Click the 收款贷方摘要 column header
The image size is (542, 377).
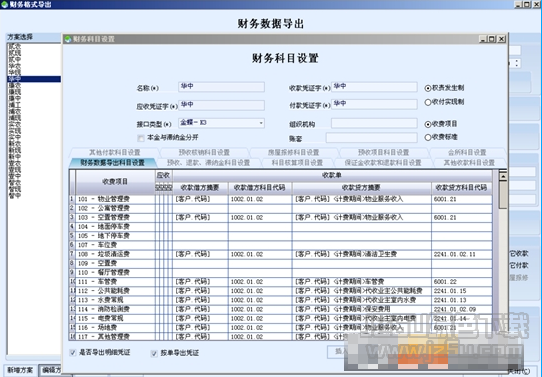point(361,187)
